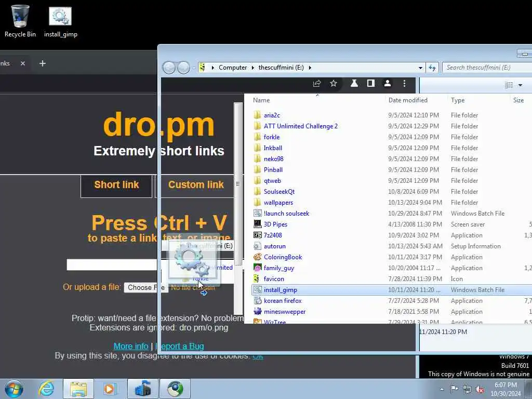Click the browser share page icon

(x=317, y=84)
